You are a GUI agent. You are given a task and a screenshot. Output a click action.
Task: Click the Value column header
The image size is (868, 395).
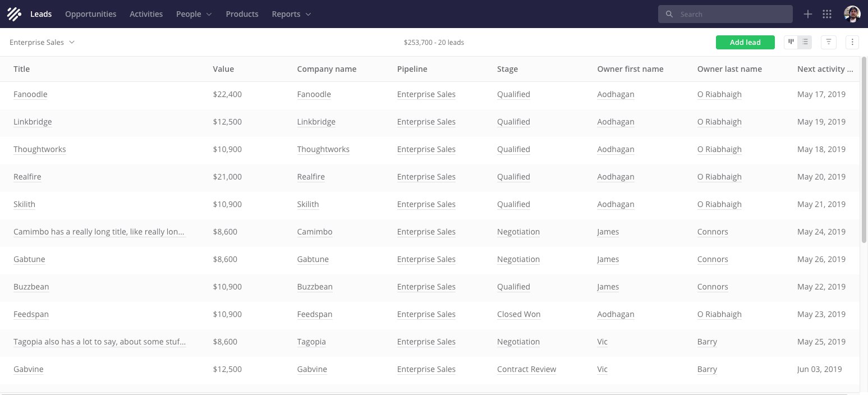tap(223, 69)
